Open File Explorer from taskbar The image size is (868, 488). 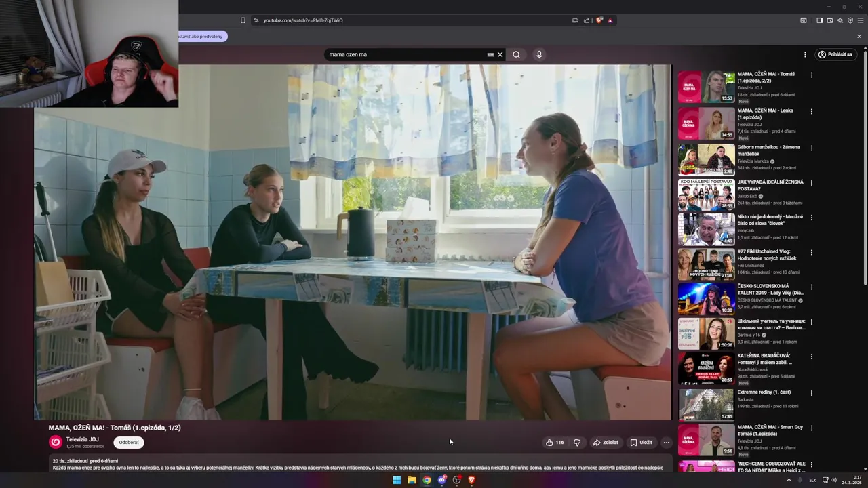[x=412, y=480]
